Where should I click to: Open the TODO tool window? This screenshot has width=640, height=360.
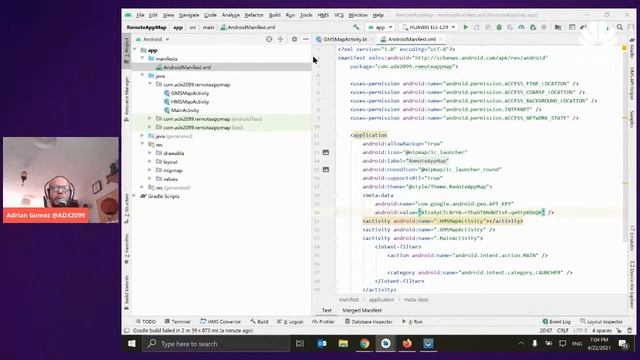point(146,322)
